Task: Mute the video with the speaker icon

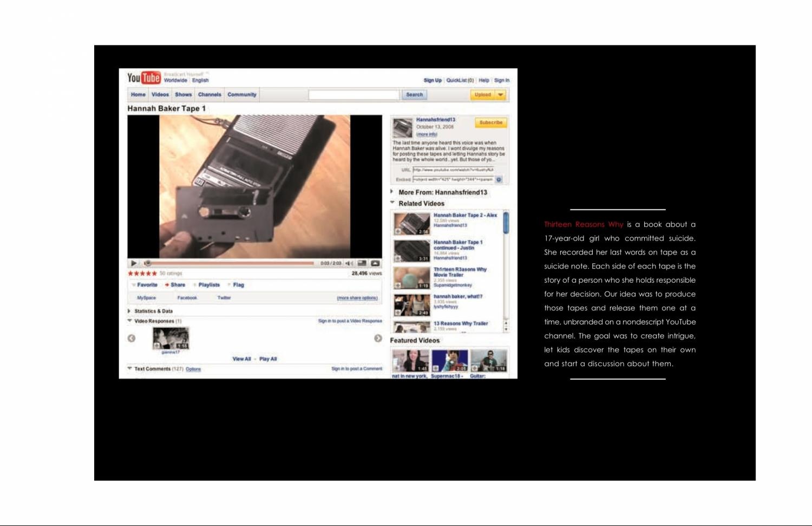Action: click(349, 263)
